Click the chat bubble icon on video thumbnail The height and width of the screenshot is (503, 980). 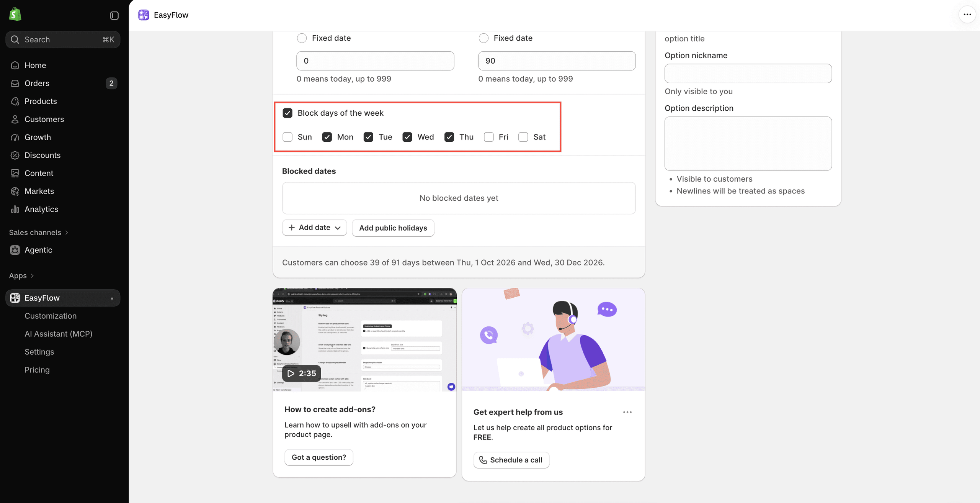coord(451,387)
